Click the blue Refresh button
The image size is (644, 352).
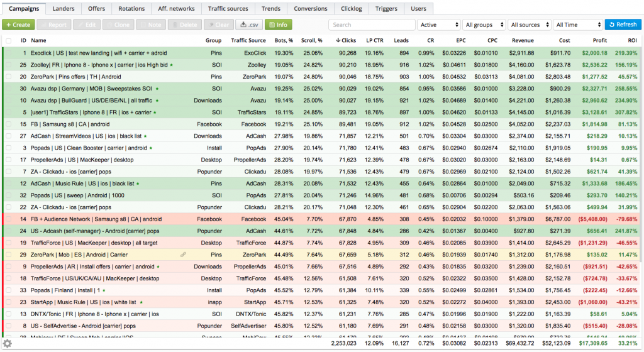[623, 25]
